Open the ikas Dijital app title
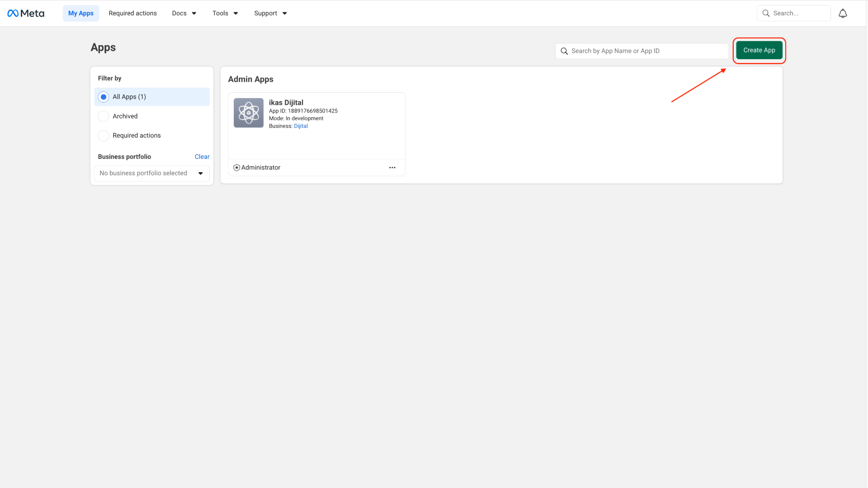This screenshot has width=868, height=488. click(x=286, y=103)
